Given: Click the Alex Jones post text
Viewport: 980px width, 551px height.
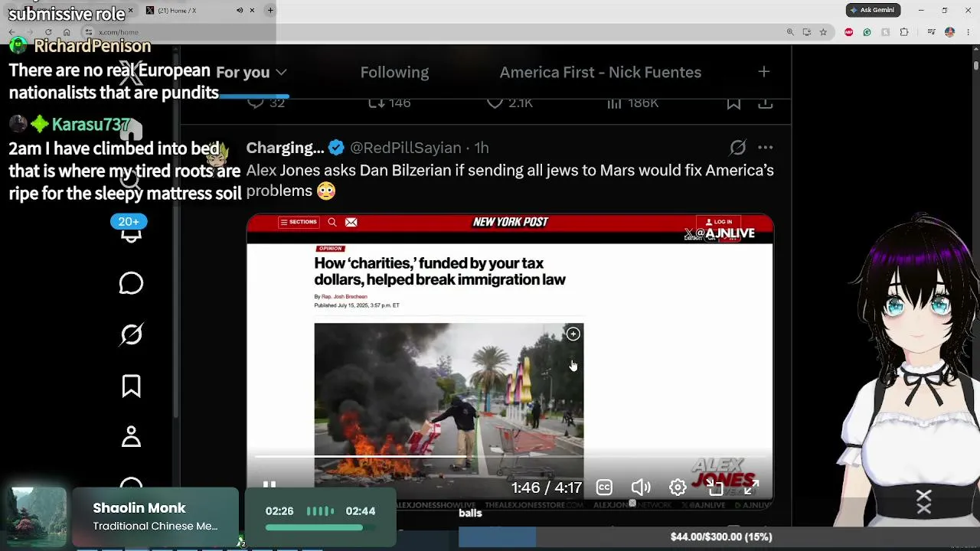Looking at the screenshot, I should [x=510, y=181].
